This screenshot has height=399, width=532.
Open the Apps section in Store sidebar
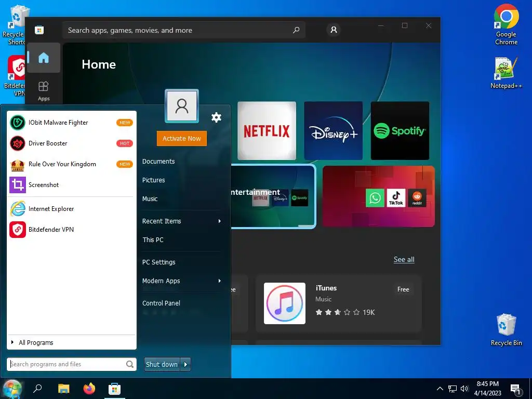[x=44, y=91]
